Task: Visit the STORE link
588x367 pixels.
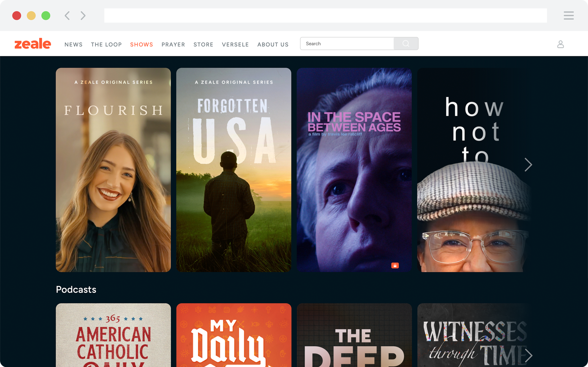Action: tap(203, 45)
